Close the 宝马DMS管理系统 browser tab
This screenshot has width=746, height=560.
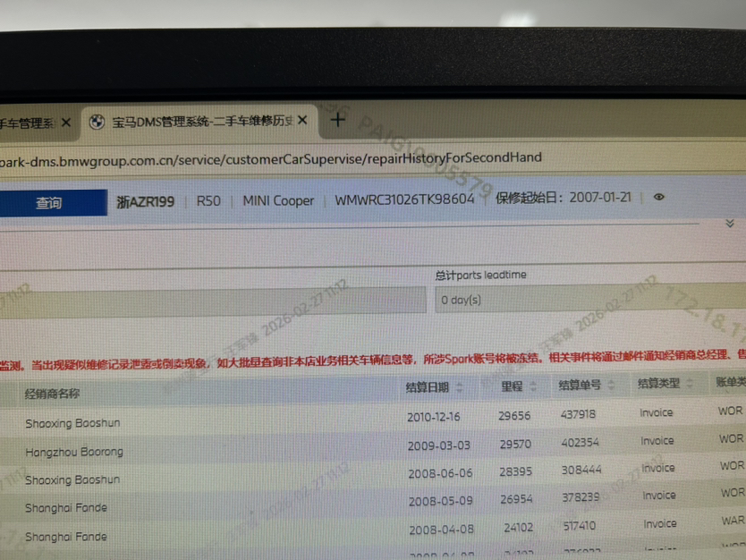click(x=302, y=121)
